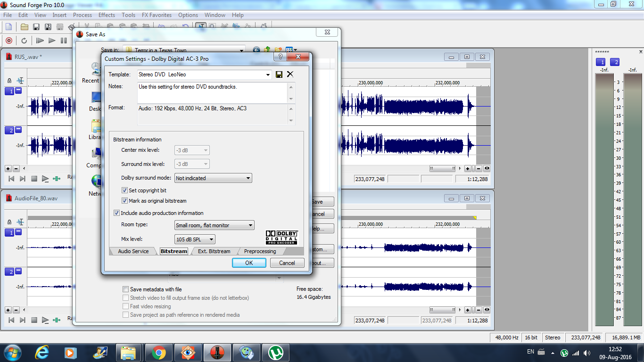Stop playback in RUS_.wav window
Image resolution: width=644 pixels, height=362 pixels.
[34, 179]
